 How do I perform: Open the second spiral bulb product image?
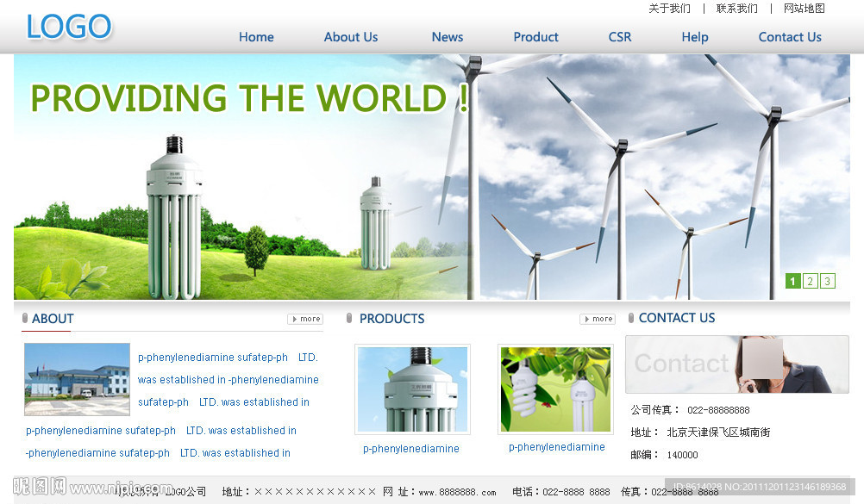click(x=555, y=389)
